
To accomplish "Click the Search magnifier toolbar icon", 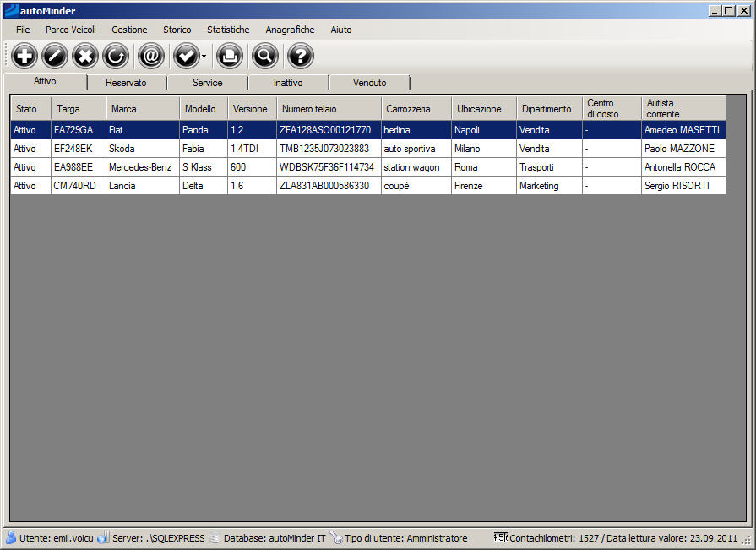I will (x=264, y=57).
